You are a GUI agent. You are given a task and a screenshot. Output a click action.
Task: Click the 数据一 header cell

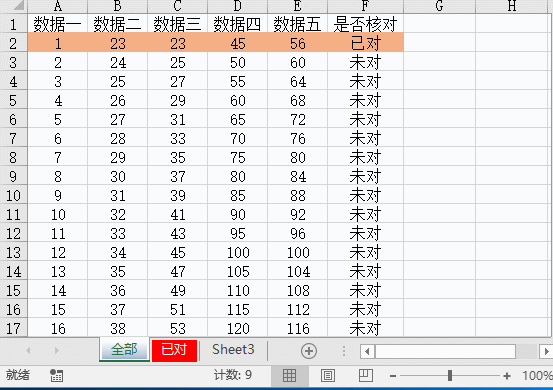click(x=57, y=24)
